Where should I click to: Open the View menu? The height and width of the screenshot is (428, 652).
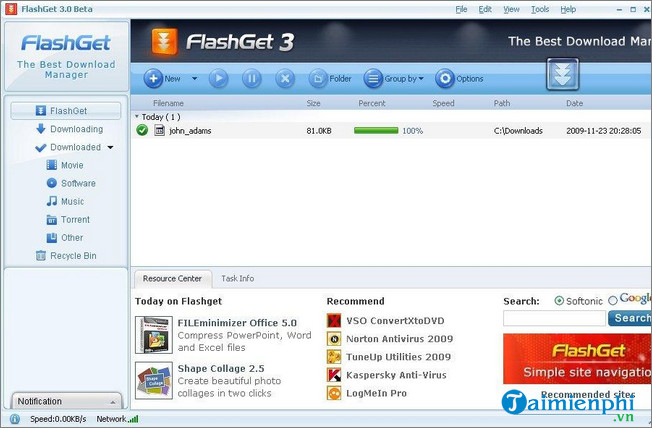click(511, 9)
